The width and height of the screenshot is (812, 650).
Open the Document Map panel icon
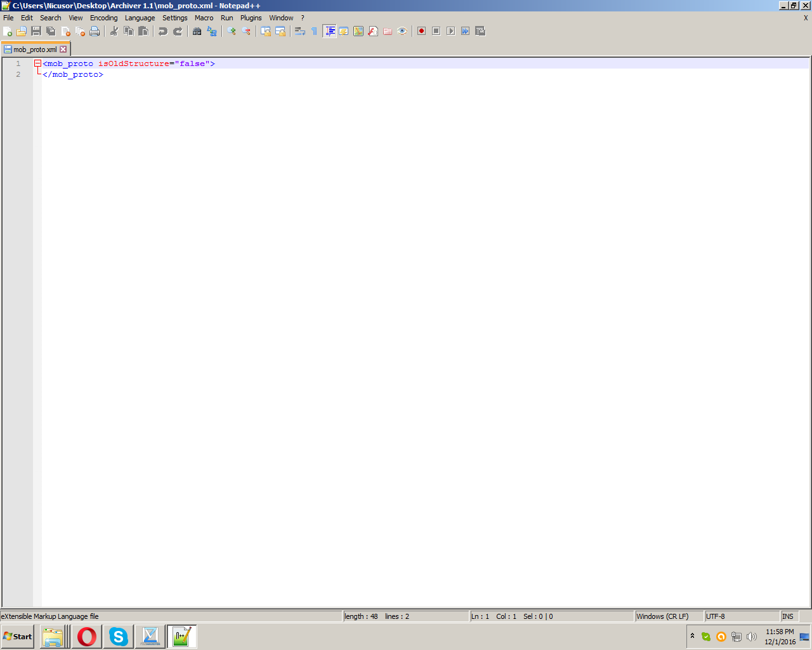[x=358, y=31]
